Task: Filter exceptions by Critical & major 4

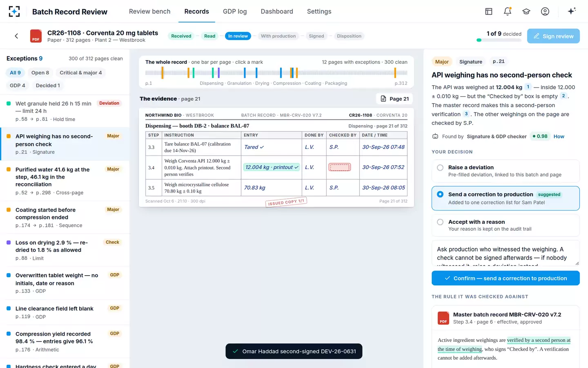Action: 81,73
